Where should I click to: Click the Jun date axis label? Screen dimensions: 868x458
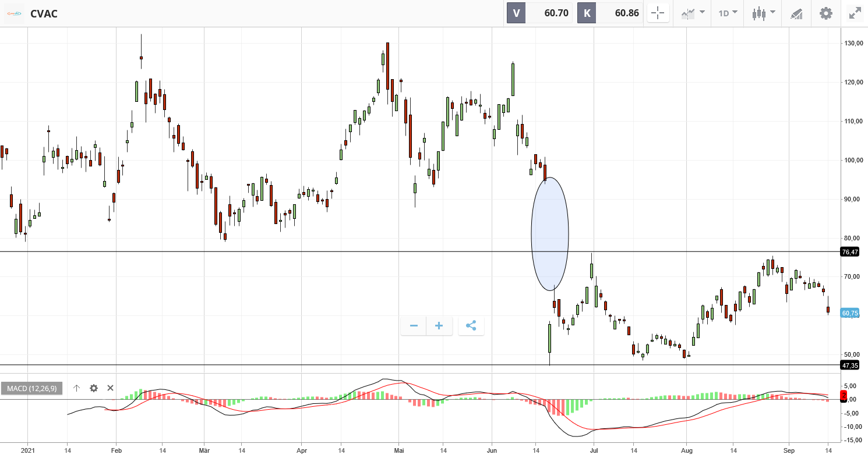click(492, 450)
